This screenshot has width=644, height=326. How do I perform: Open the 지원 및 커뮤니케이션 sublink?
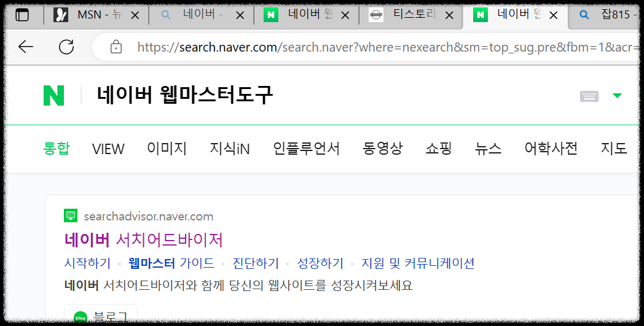[x=418, y=263]
